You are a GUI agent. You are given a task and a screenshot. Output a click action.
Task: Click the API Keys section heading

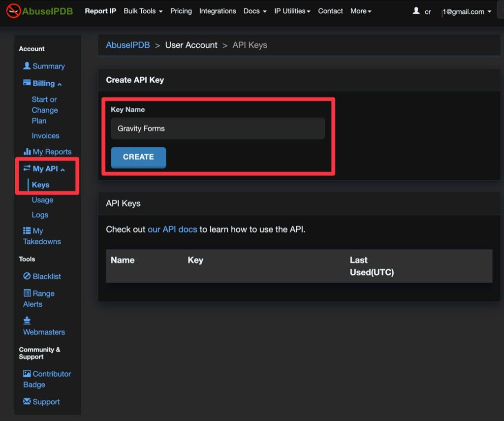point(123,203)
